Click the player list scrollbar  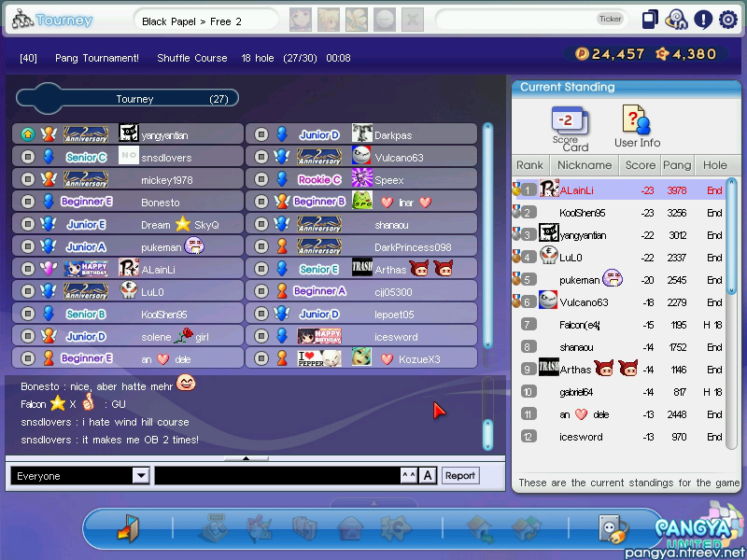487,236
